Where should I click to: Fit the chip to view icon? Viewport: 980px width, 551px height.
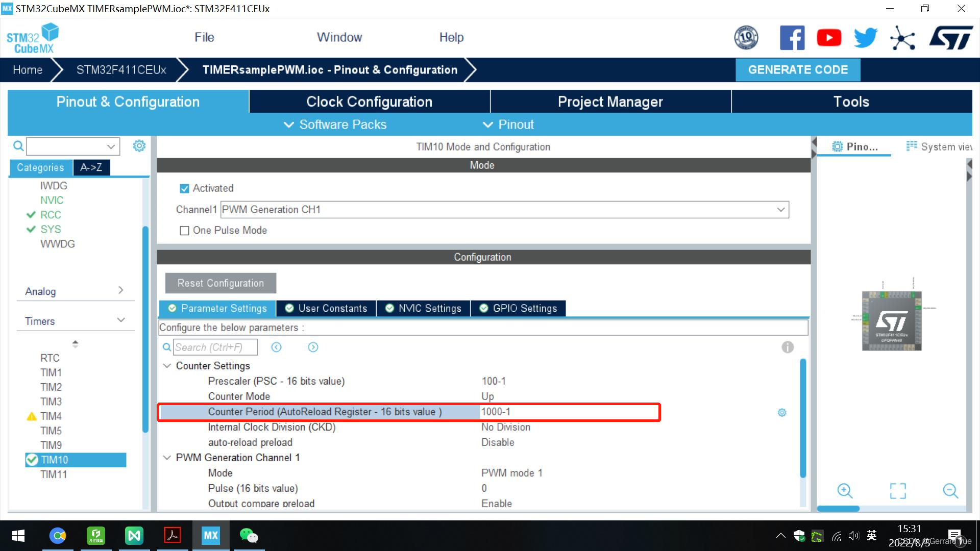898,491
